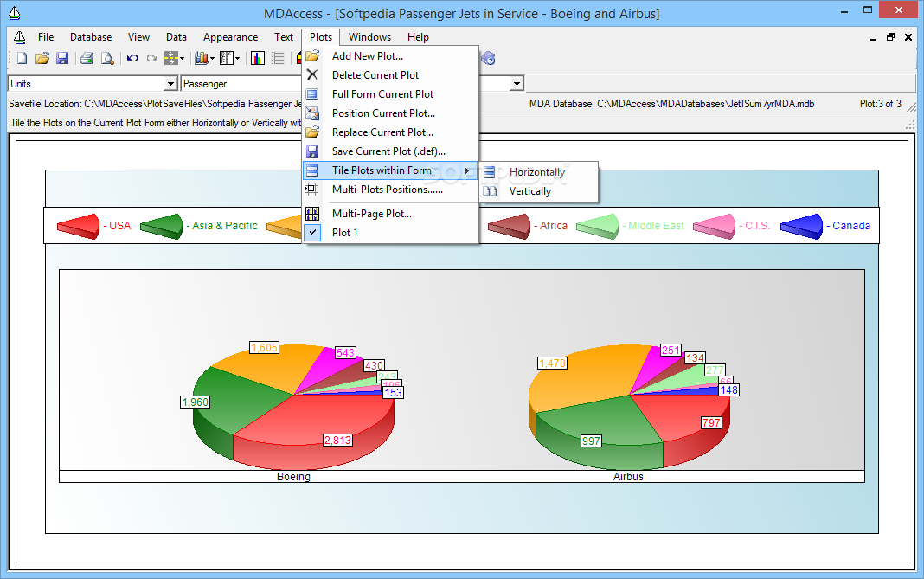
Task: Open the Database menu
Action: (91, 37)
